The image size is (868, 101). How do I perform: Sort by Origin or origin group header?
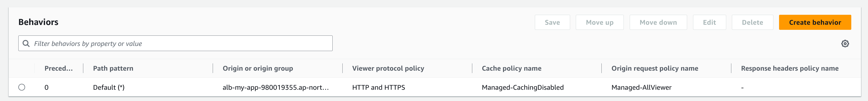pyautogui.click(x=258, y=68)
